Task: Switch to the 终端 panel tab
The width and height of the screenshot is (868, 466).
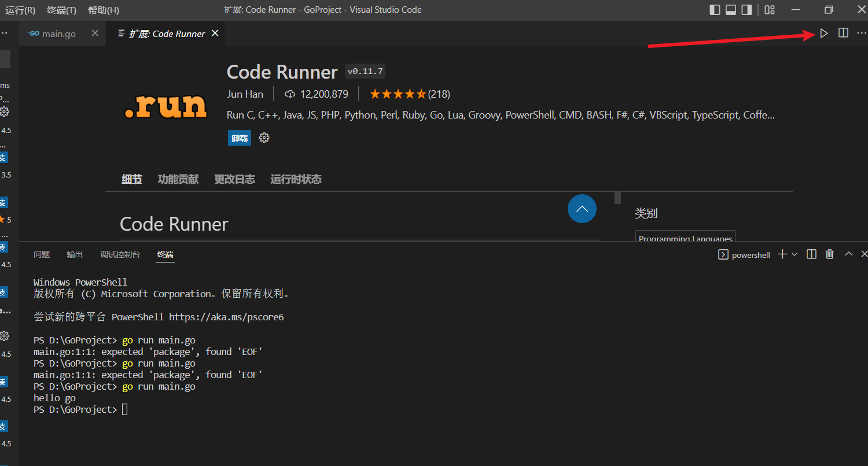Action: [x=165, y=254]
